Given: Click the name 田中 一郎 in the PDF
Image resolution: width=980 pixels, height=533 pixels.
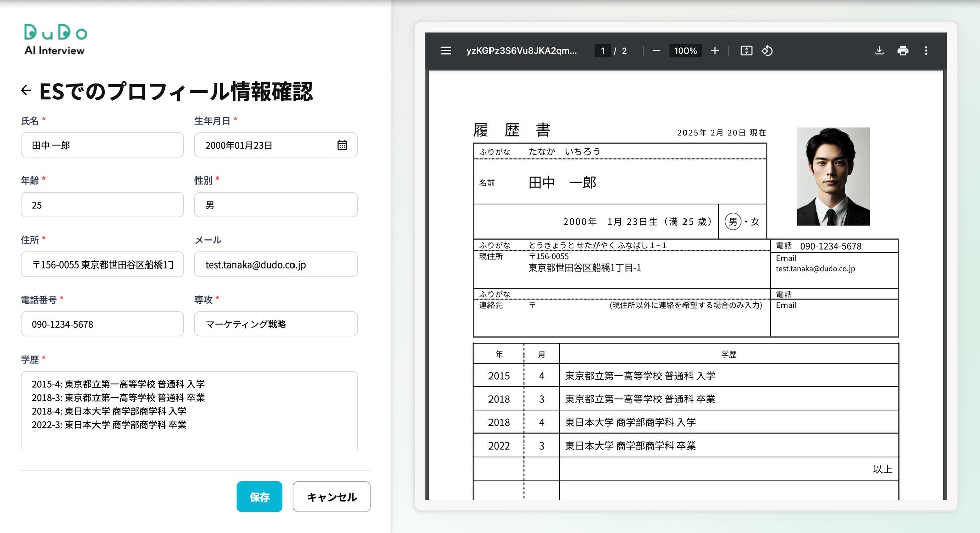Looking at the screenshot, I should (x=562, y=183).
